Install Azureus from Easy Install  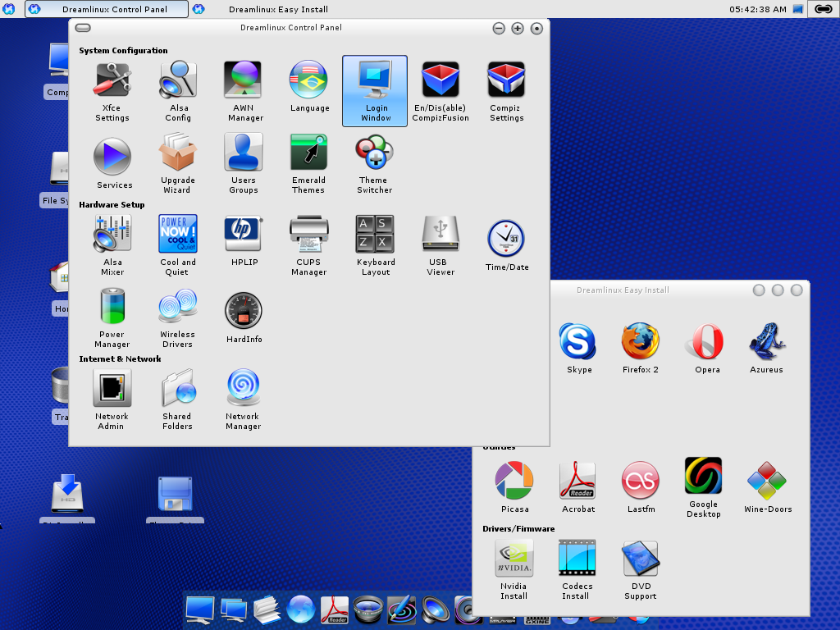pos(767,348)
